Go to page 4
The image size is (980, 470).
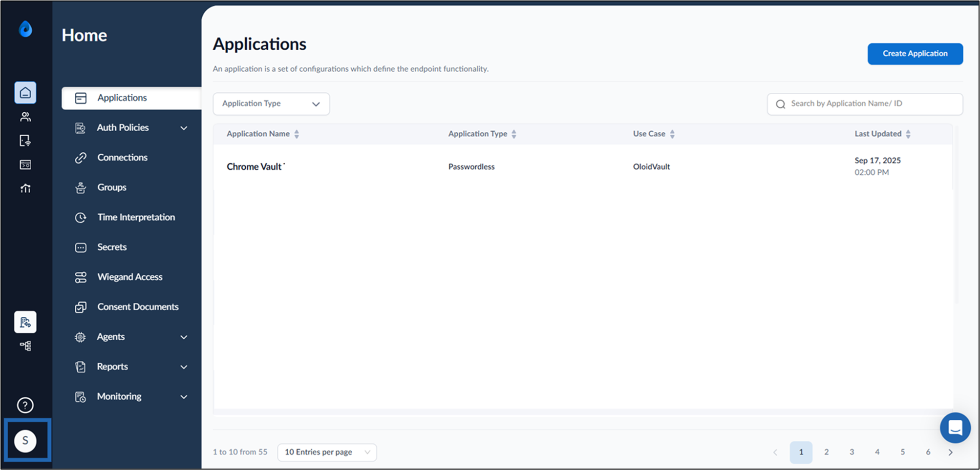pos(877,452)
